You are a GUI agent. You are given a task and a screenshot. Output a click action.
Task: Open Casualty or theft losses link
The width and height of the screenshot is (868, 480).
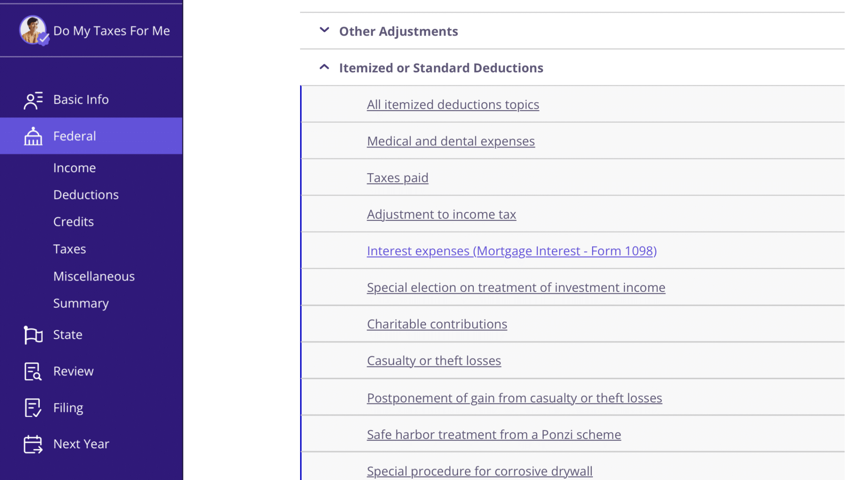click(x=434, y=361)
